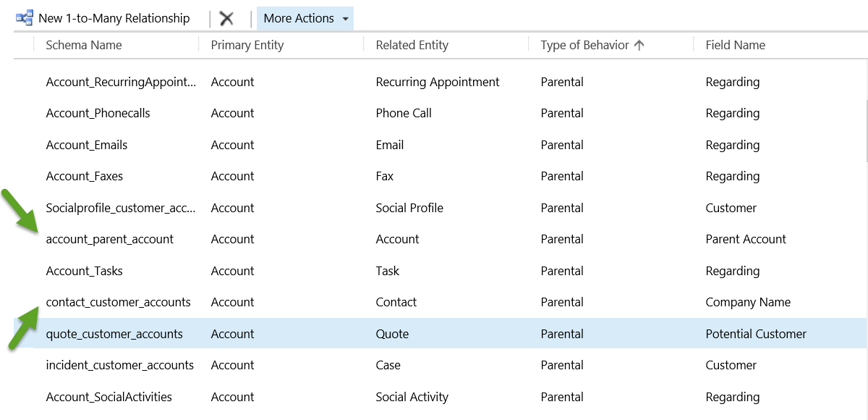Click Primary Entity Account in Fax row
This screenshot has height=420, width=868.
tap(232, 176)
